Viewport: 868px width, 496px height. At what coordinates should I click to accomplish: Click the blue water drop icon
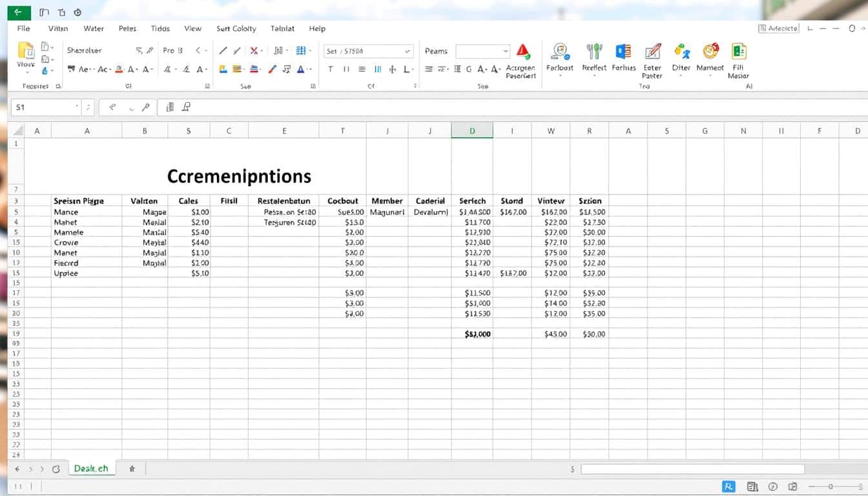(x=45, y=70)
